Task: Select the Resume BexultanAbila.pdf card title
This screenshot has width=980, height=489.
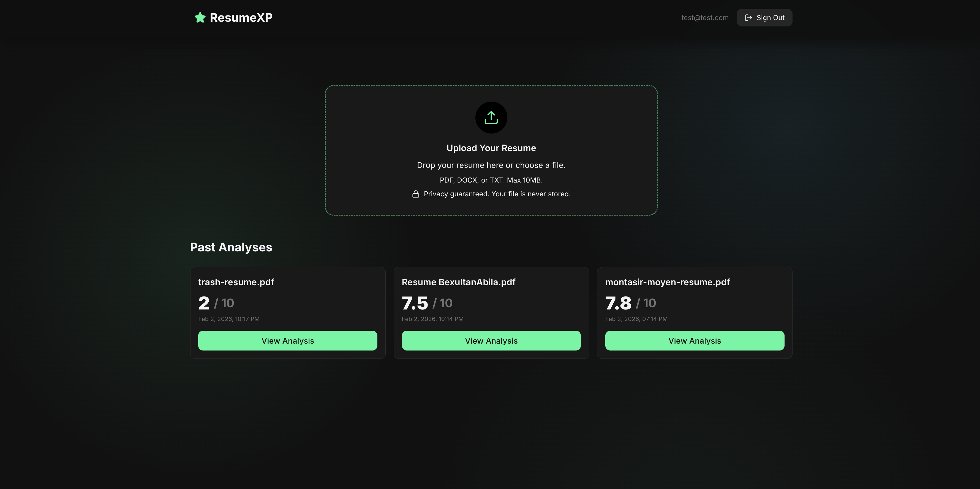Action: [x=458, y=282]
